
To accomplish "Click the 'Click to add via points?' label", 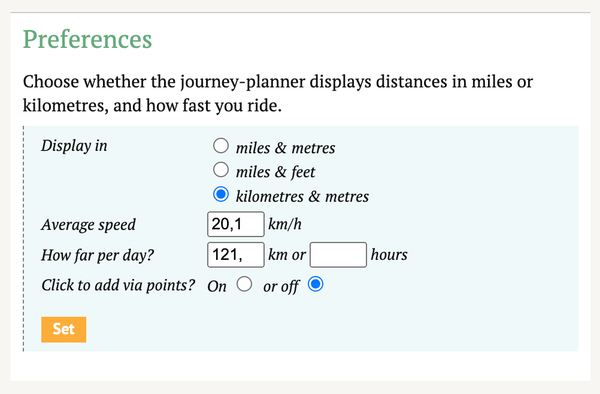I will [x=118, y=285].
